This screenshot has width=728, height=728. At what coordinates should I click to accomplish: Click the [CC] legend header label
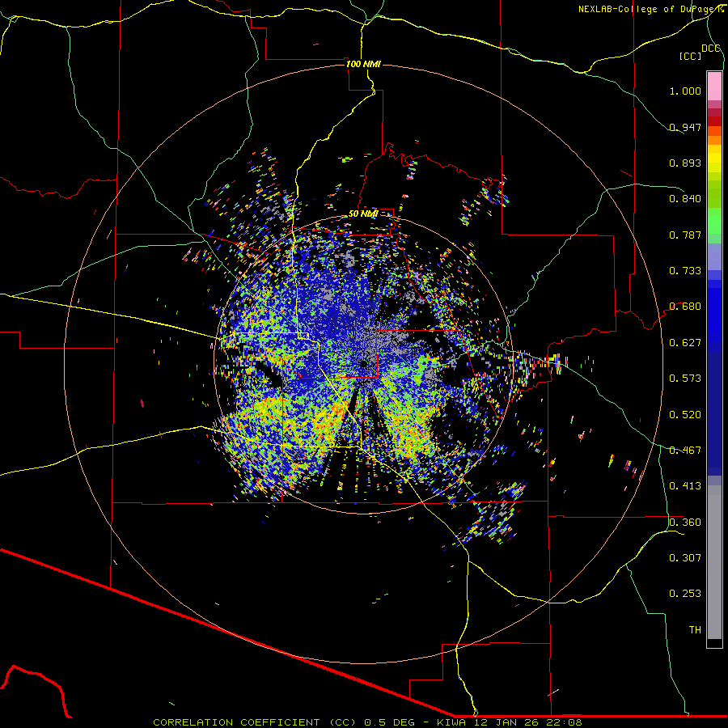pos(691,56)
